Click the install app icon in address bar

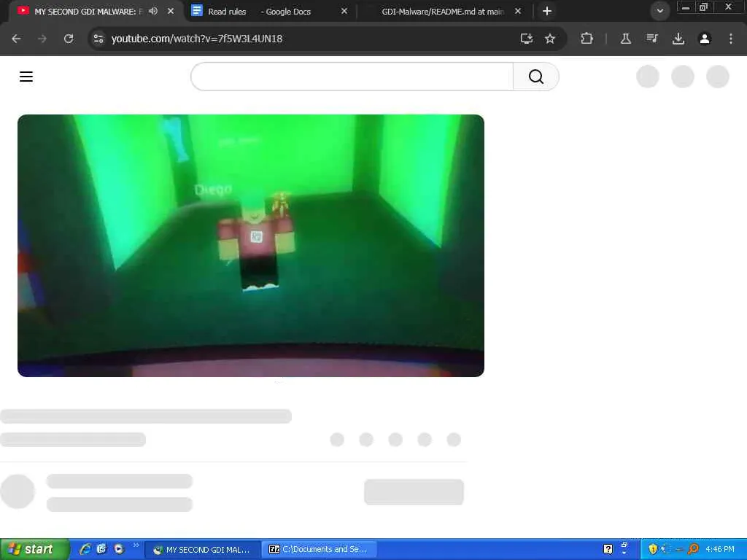pos(527,39)
